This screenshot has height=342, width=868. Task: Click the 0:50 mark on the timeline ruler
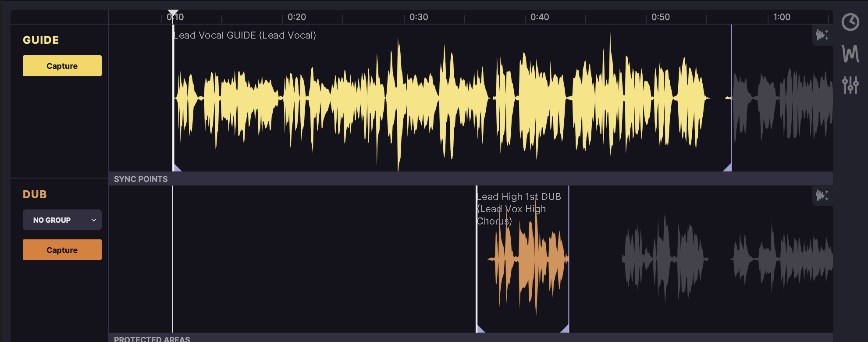[661, 17]
